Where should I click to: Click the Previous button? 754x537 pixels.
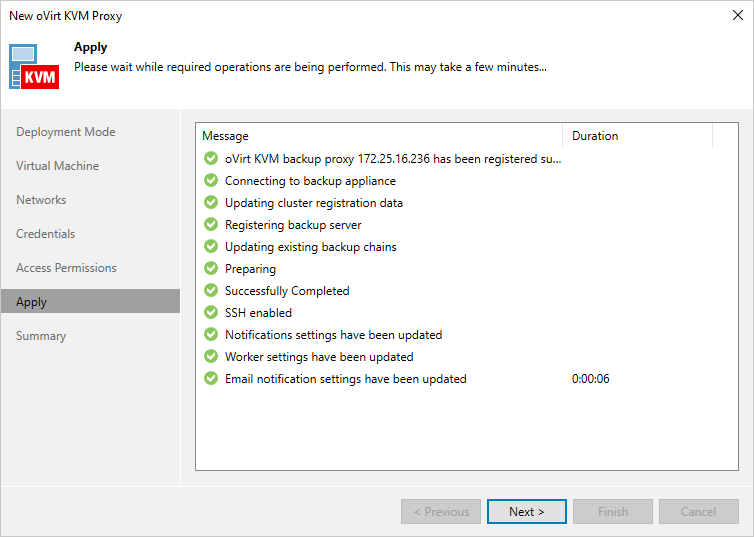(441, 512)
